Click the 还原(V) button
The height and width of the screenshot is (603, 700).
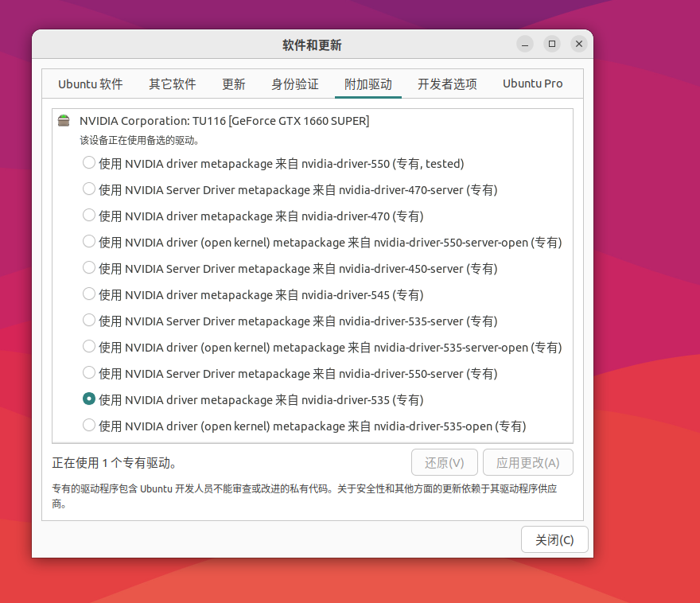coord(444,462)
